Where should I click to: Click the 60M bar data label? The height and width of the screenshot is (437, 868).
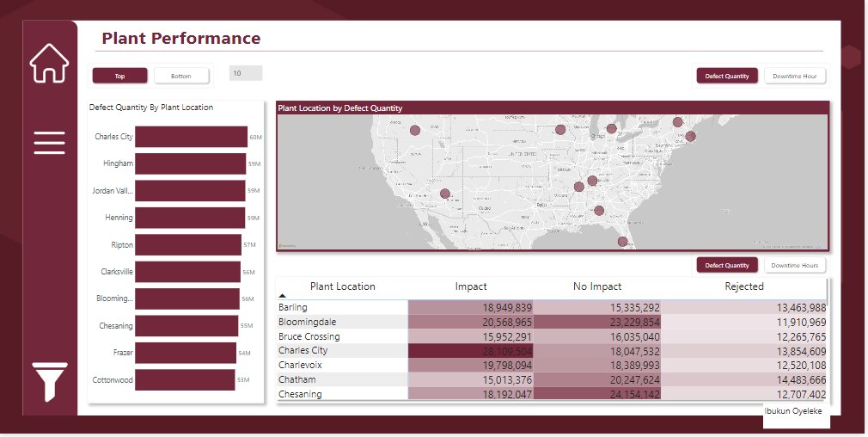tap(255, 138)
